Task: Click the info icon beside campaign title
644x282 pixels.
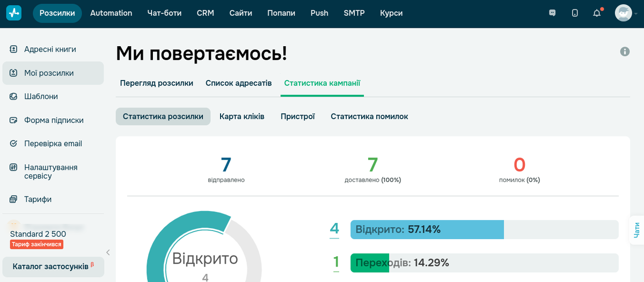Action: click(x=625, y=52)
